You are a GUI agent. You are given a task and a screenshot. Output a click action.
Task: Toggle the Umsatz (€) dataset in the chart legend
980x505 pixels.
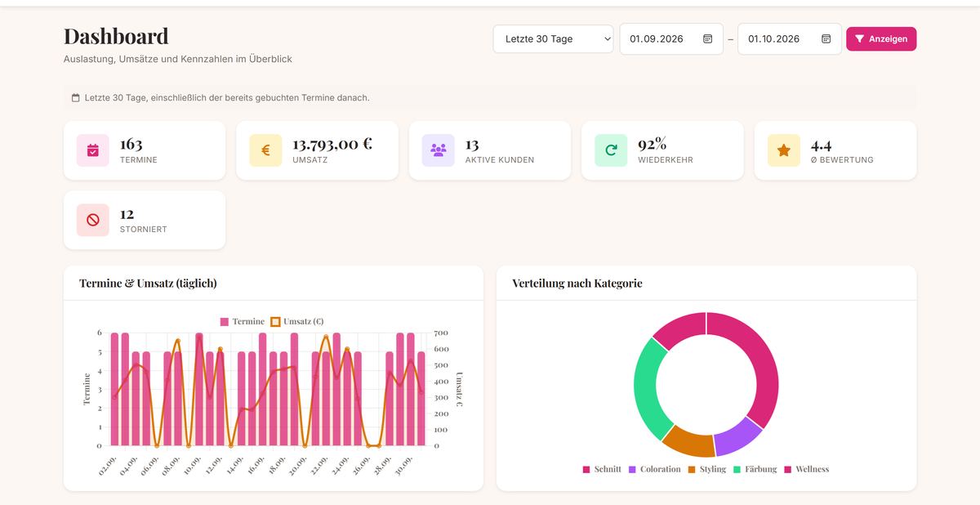click(296, 321)
